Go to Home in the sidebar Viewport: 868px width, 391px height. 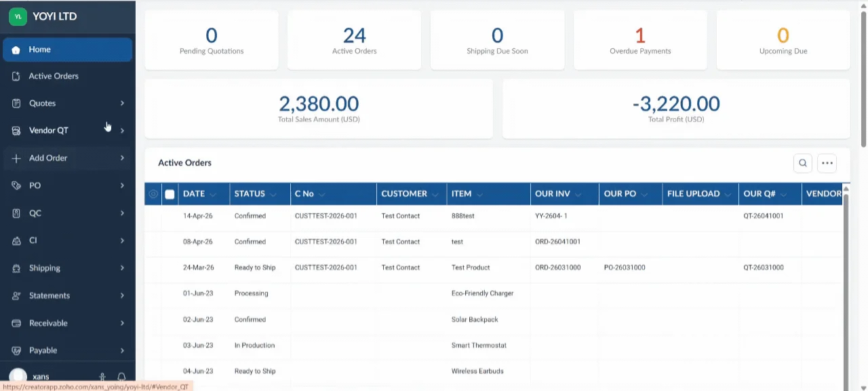click(x=67, y=50)
